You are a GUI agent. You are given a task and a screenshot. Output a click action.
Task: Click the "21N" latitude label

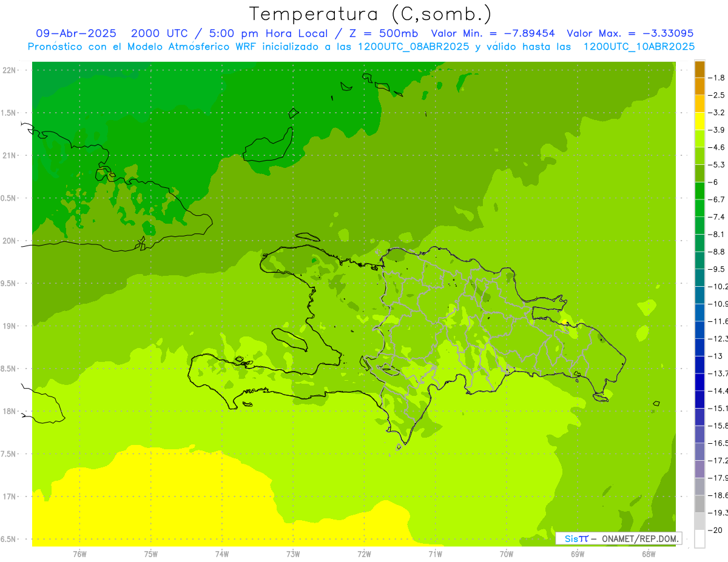click(10, 156)
